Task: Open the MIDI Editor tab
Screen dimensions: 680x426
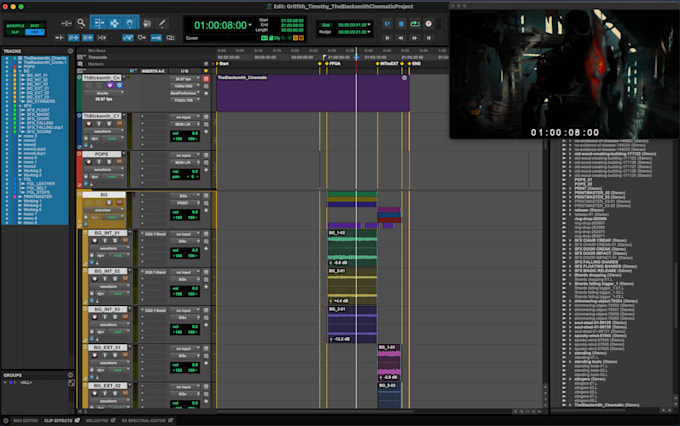Action: coord(25,420)
